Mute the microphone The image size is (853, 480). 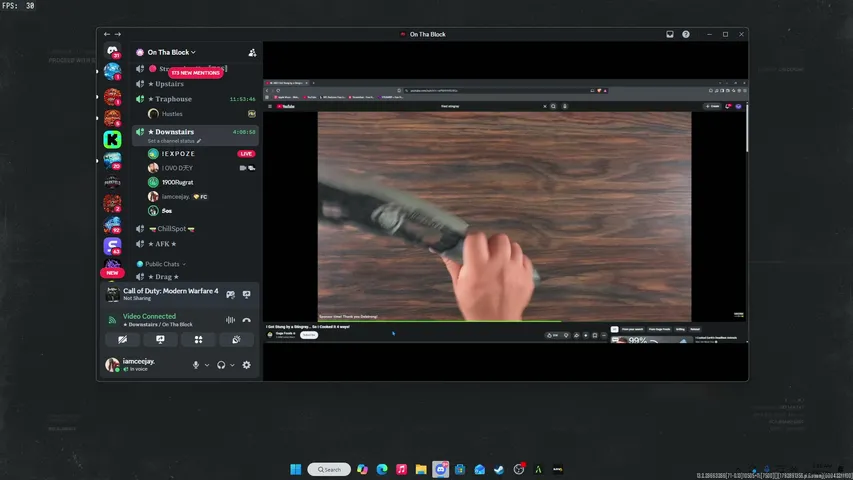(196, 365)
